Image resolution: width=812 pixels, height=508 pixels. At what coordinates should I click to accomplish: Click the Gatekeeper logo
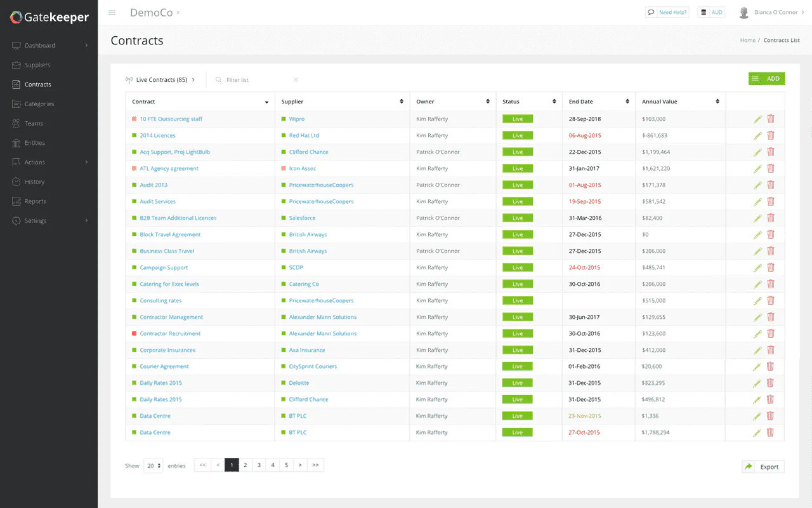click(49, 17)
